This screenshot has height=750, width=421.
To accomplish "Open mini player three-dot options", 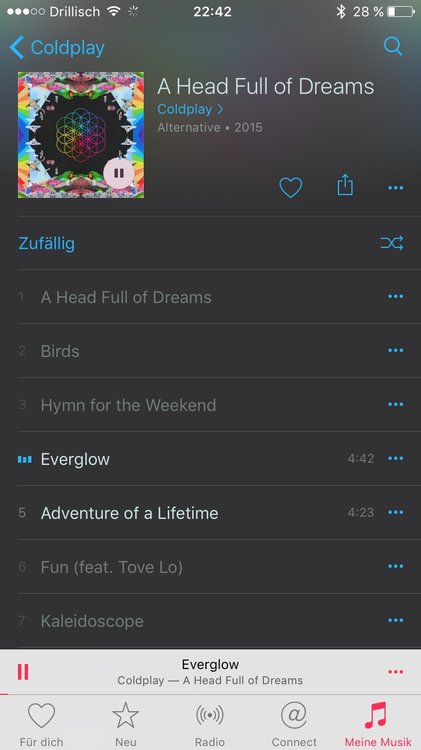I will pyautogui.click(x=396, y=672).
